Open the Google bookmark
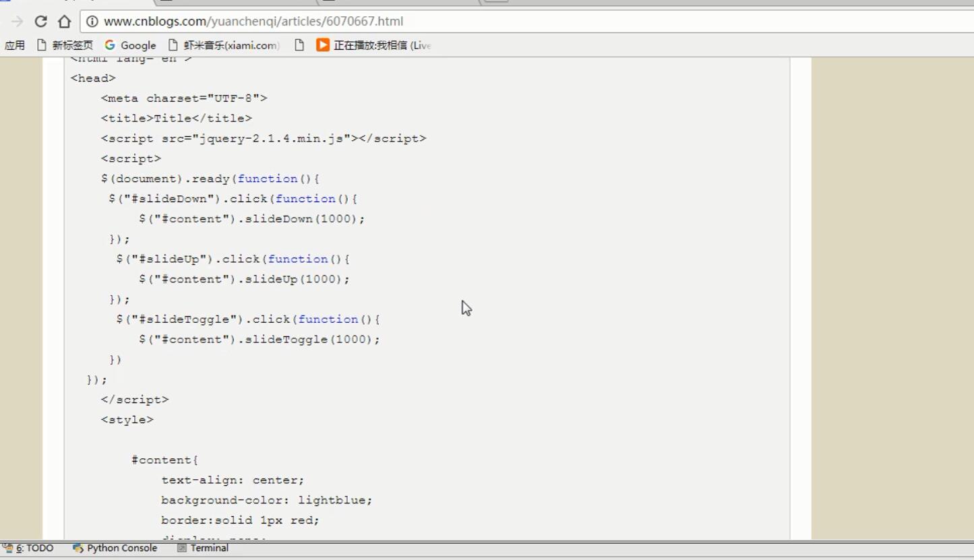 point(131,45)
